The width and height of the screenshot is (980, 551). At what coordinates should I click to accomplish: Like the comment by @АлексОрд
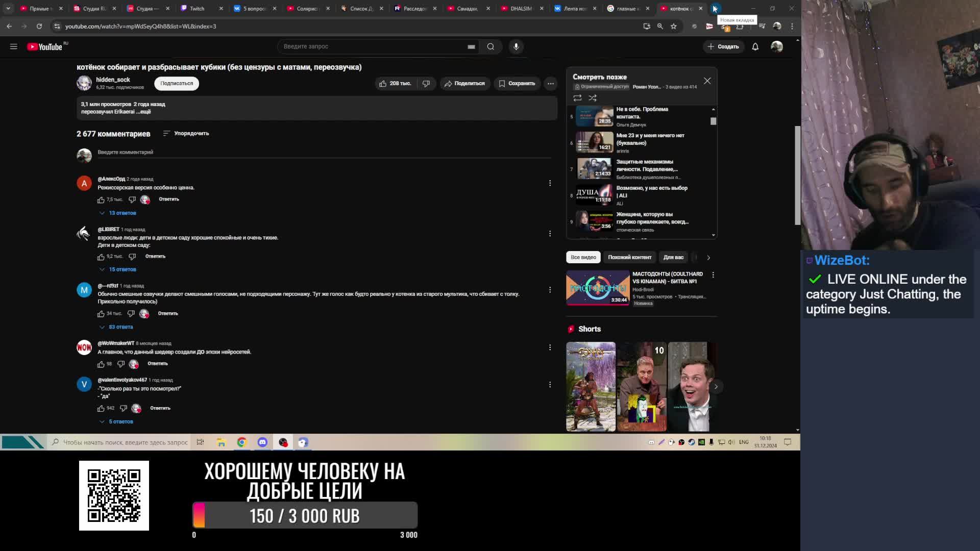click(x=101, y=199)
